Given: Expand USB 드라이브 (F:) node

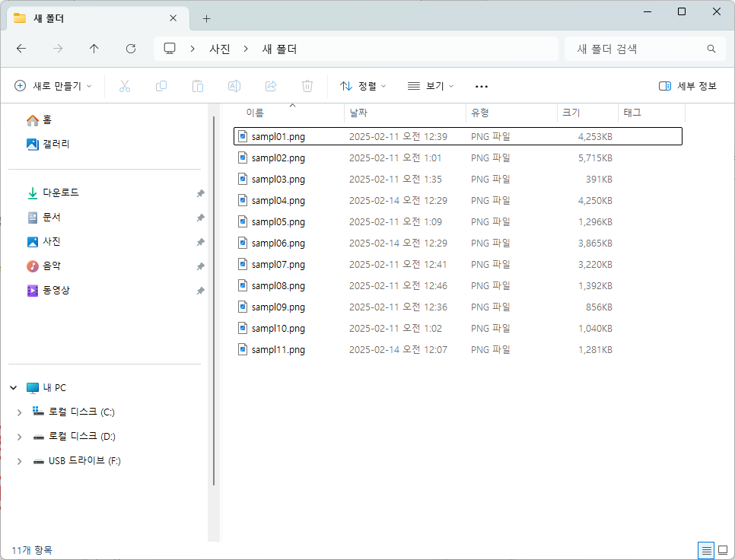Looking at the screenshot, I should coord(19,461).
